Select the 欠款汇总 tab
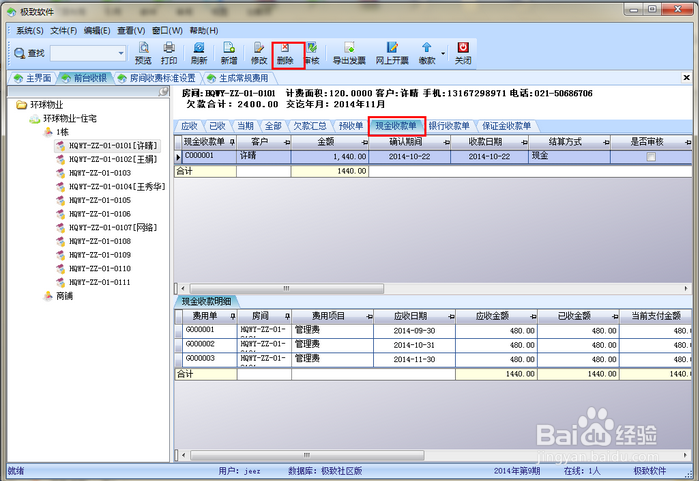The width and height of the screenshot is (699, 481). point(310,126)
